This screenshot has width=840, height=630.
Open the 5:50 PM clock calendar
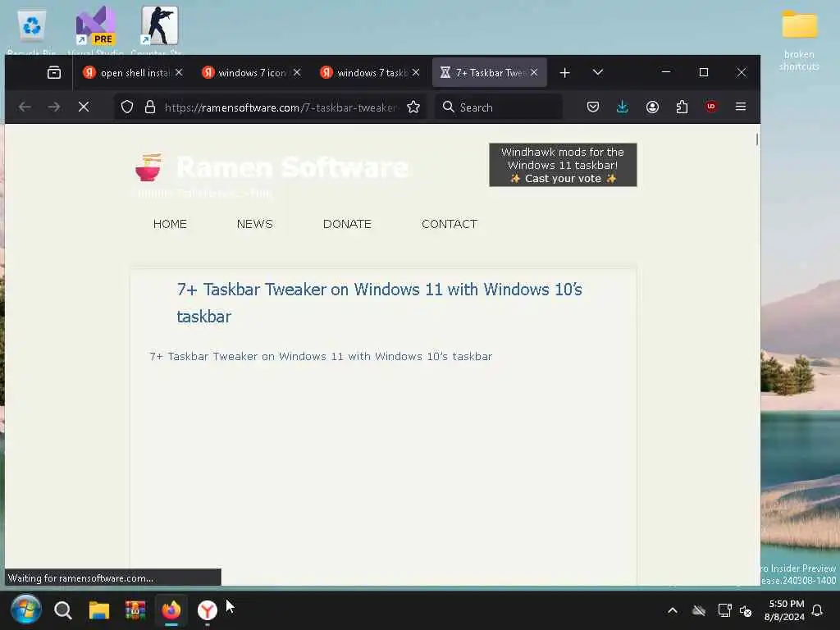pos(784,610)
